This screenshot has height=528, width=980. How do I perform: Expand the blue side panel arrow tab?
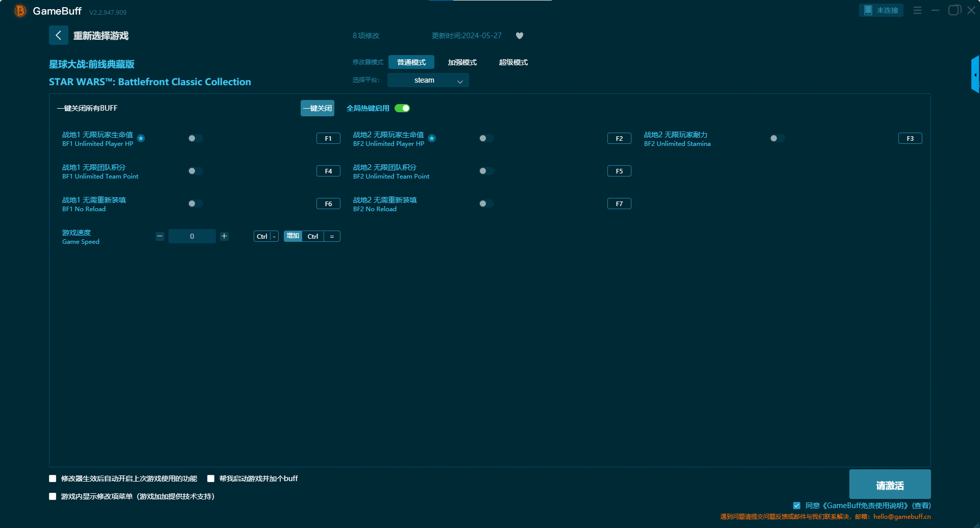click(x=975, y=74)
